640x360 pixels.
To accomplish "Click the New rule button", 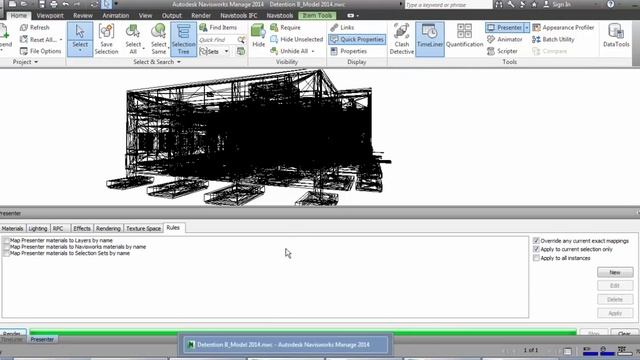I will pos(615,272).
